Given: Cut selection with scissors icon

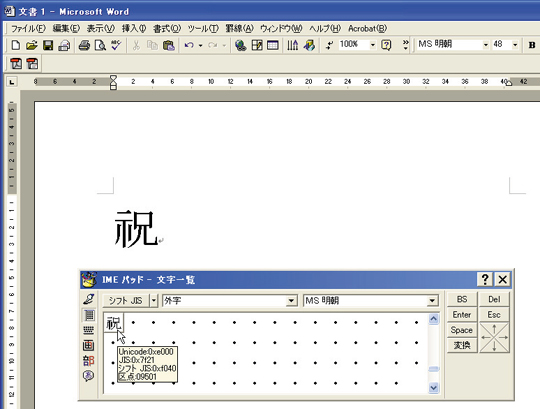Looking at the screenshot, I should (x=136, y=45).
